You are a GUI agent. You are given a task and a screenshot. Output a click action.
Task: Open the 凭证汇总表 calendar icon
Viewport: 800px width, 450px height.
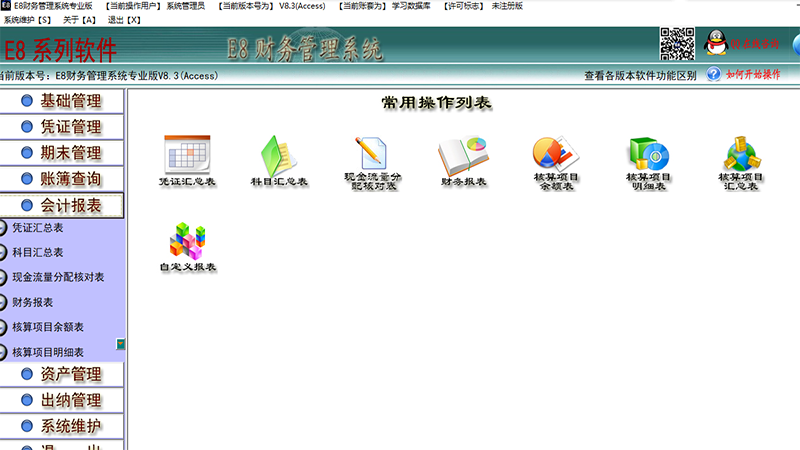(187, 155)
